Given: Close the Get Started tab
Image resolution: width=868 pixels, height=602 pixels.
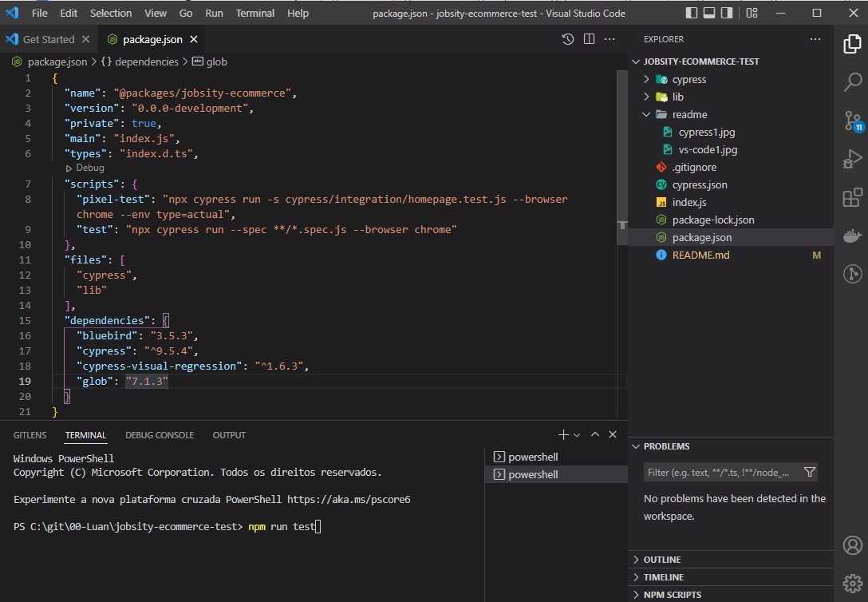Looking at the screenshot, I should click(x=85, y=39).
